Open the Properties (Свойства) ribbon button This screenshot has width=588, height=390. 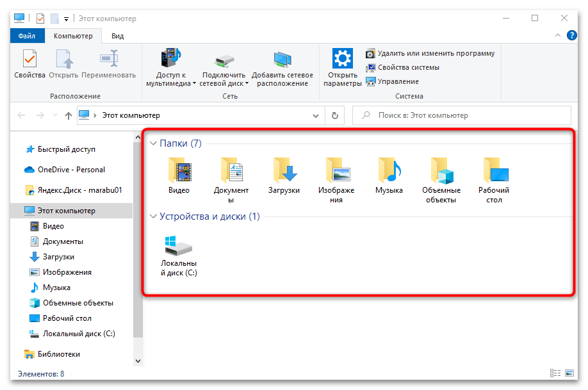[29, 64]
